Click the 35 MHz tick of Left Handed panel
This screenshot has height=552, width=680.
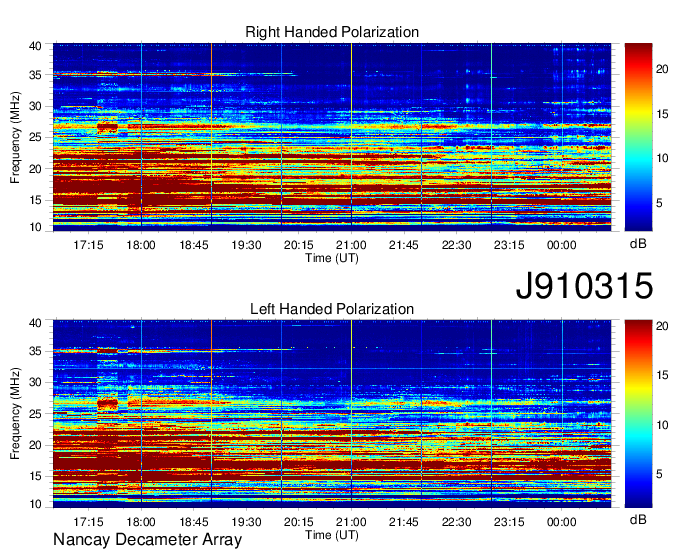pyautogui.click(x=35, y=351)
